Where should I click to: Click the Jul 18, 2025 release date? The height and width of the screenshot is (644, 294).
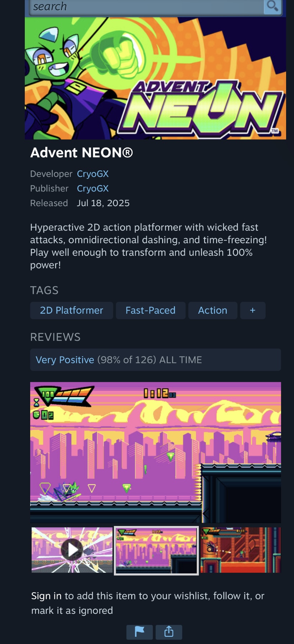click(103, 203)
